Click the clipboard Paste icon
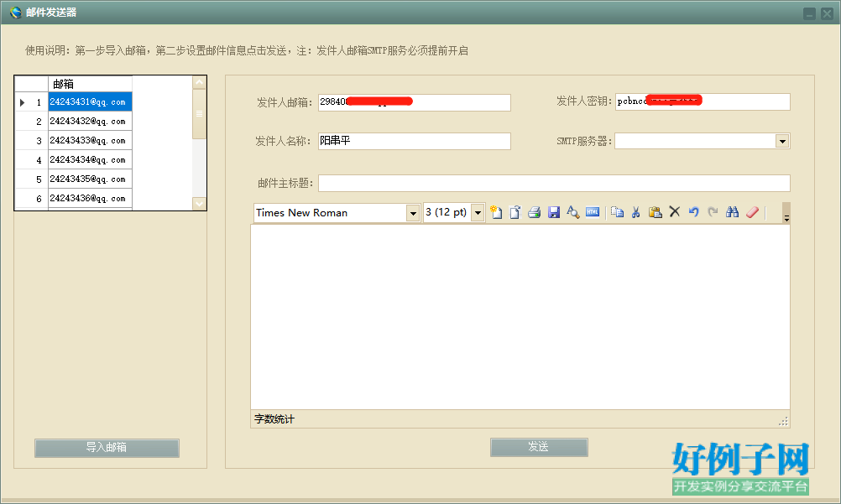 tap(655, 212)
